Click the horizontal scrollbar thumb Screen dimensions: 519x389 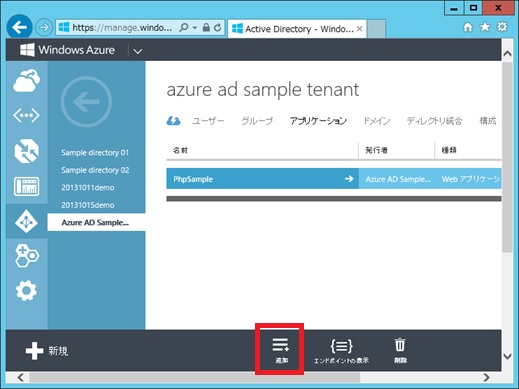pyautogui.click(x=195, y=377)
